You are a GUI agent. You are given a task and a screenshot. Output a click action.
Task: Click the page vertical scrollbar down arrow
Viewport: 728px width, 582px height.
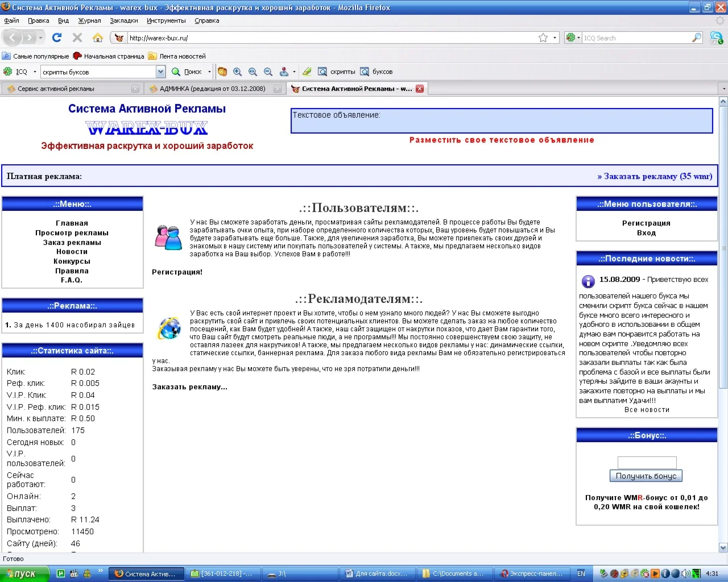723,548
